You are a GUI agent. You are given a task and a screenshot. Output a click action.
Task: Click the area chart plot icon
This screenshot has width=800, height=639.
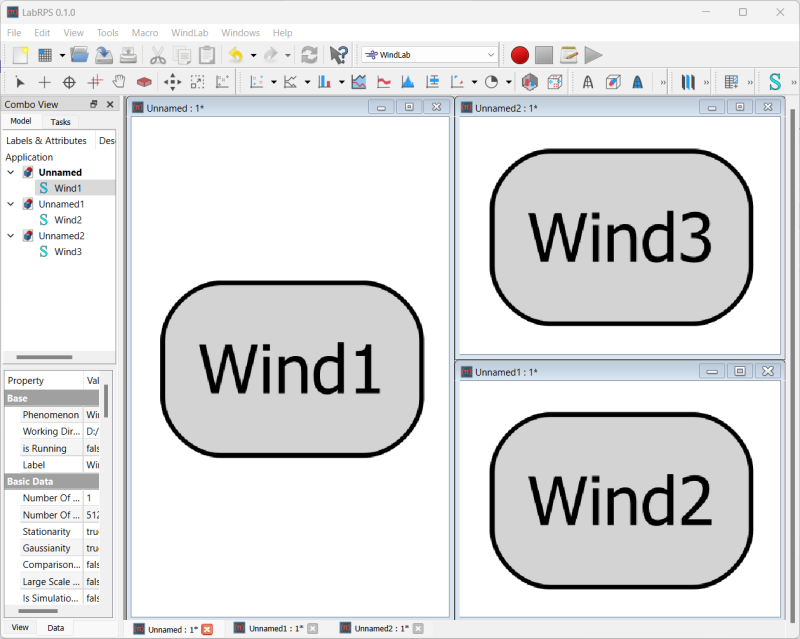(359, 82)
